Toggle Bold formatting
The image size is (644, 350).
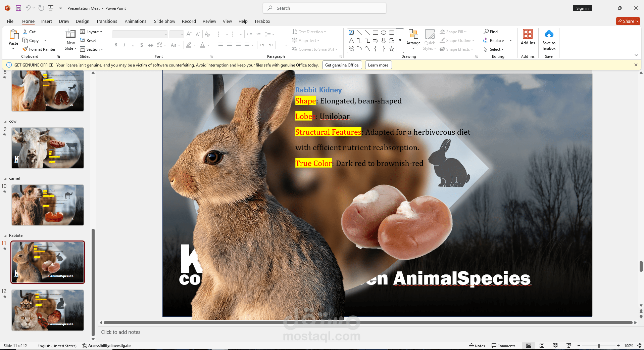tap(116, 45)
